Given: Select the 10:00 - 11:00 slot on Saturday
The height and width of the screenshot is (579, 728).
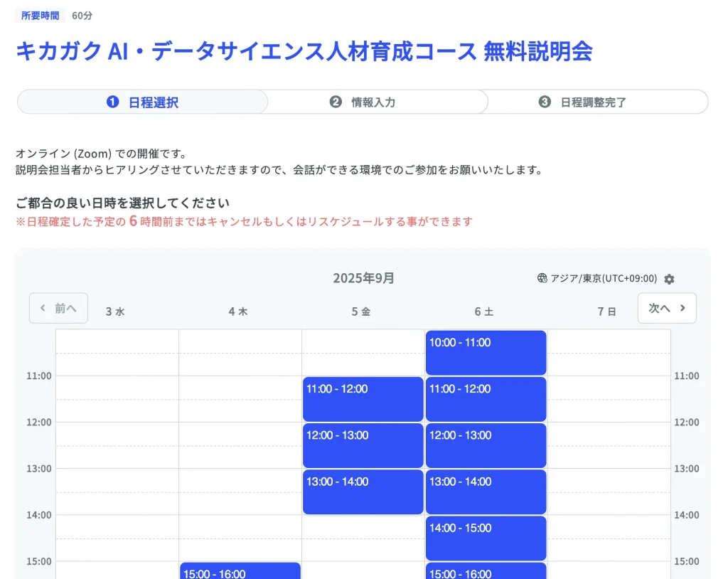Looking at the screenshot, I should [x=486, y=352].
